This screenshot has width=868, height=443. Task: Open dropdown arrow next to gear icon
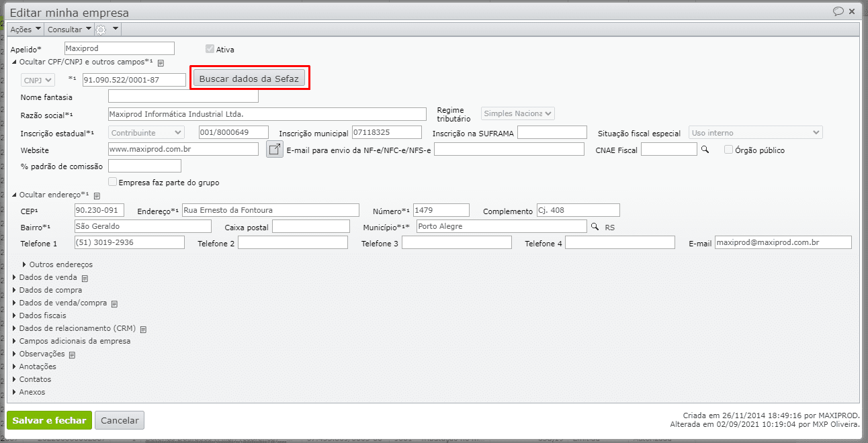coord(116,29)
